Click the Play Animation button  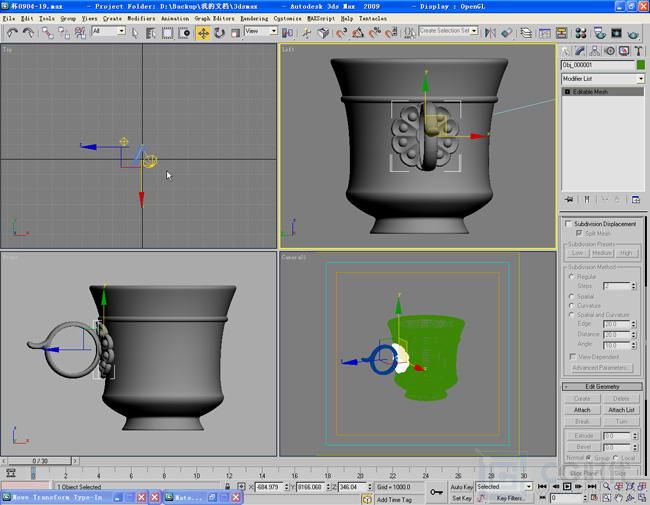tap(567, 486)
